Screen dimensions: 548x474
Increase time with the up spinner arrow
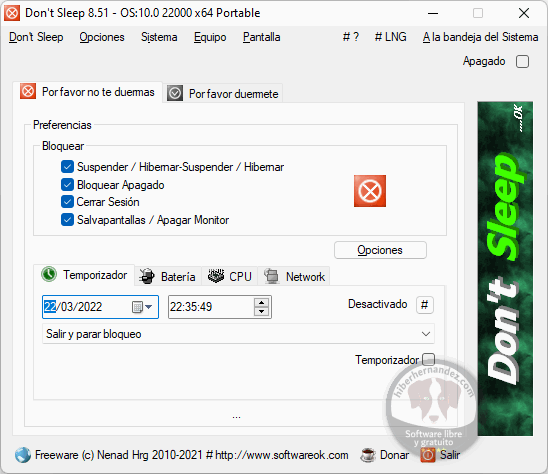click(261, 302)
